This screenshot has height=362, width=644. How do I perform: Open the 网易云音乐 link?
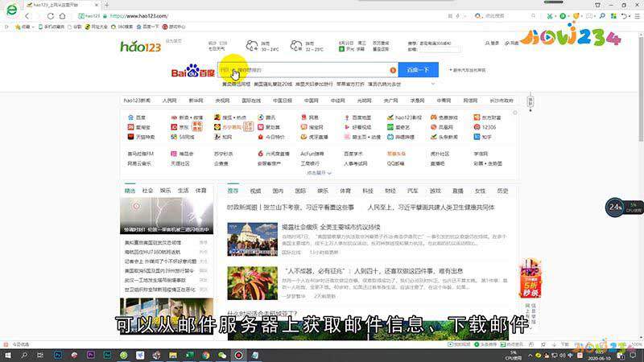[x=139, y=163]
